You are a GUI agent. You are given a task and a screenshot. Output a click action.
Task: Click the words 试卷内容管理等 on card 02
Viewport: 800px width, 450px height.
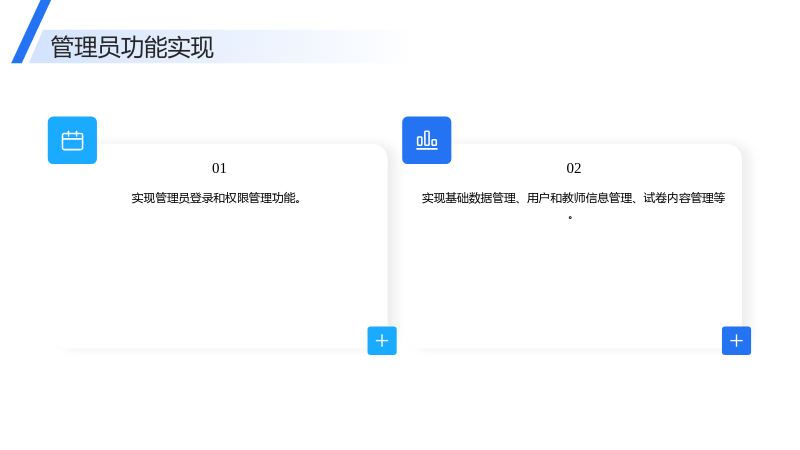684,198
